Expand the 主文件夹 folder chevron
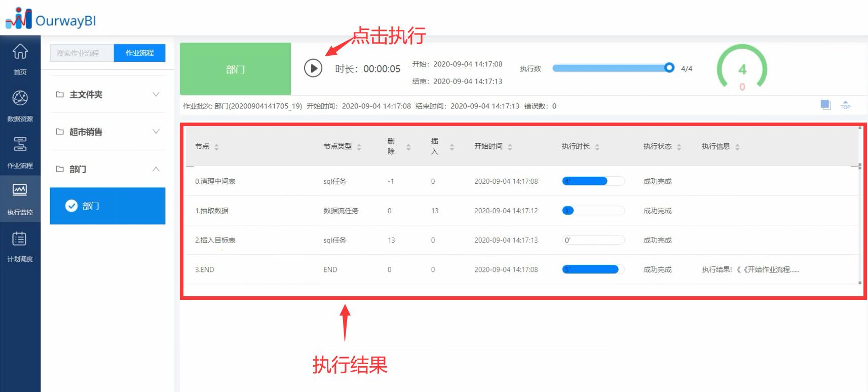Image resolution: width=868 pixels, height=392 pixels. [x=156, y=94]
